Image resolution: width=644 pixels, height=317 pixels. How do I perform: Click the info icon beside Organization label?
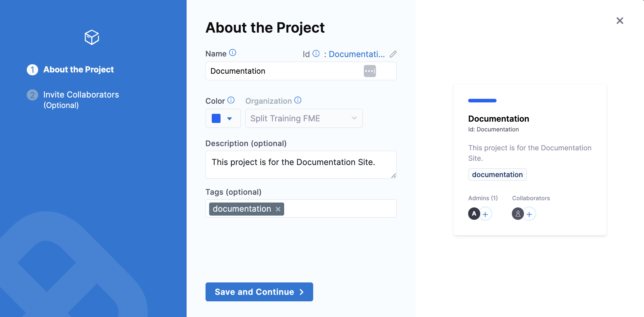click(x=298, y=100)
